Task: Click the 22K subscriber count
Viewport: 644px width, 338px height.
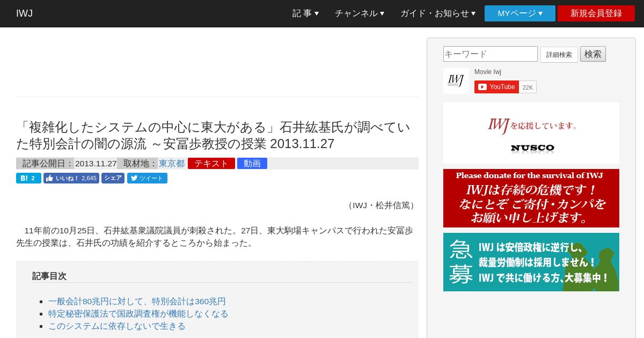Action: (x=528, y=87)
